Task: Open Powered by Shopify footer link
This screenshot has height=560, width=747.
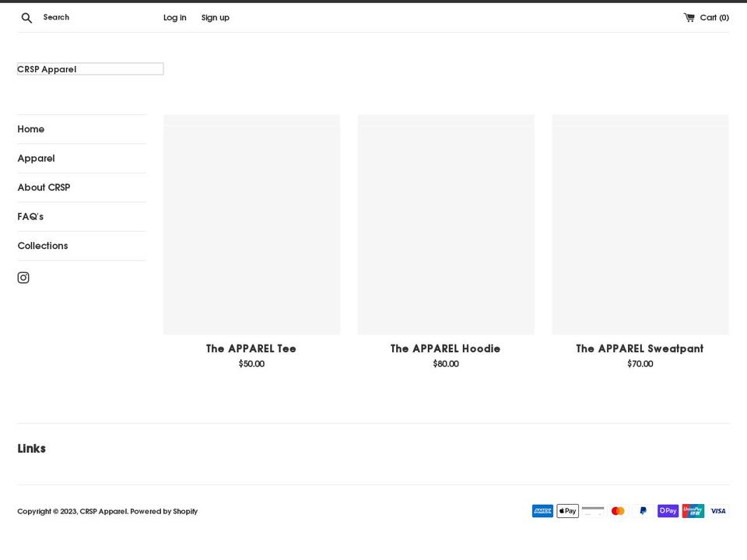Action: (164, 512)
